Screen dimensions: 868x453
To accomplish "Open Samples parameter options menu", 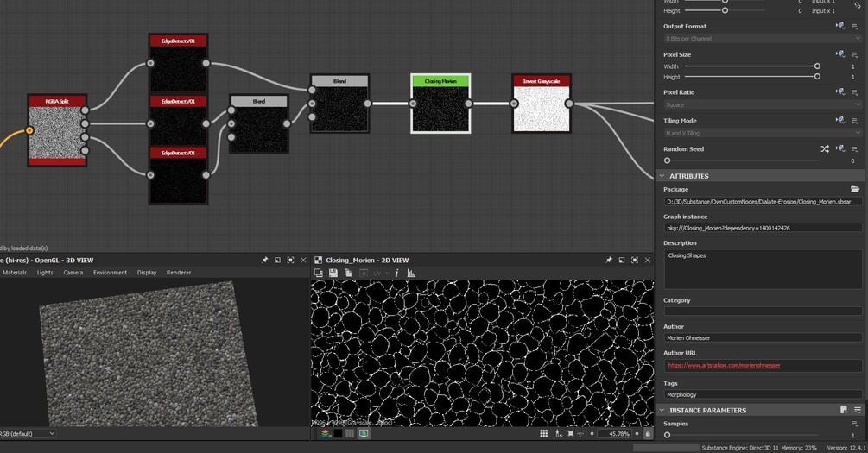I will (855, 424).
